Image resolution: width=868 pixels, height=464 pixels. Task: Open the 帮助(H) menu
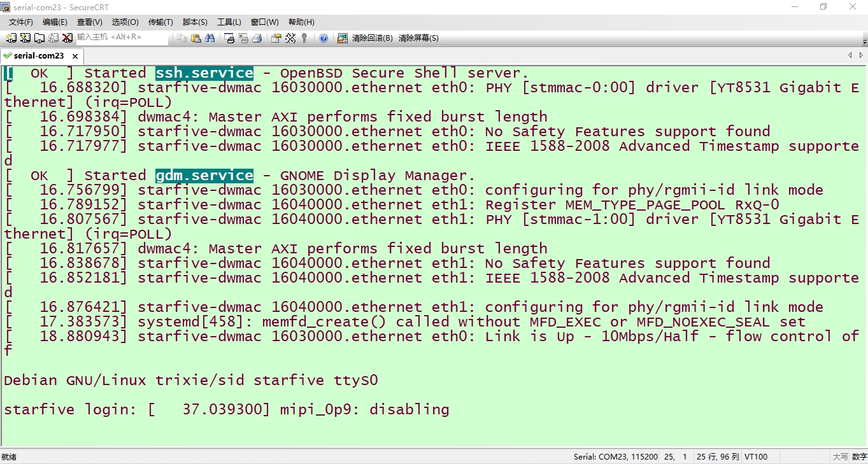click(x=301, y=22)
